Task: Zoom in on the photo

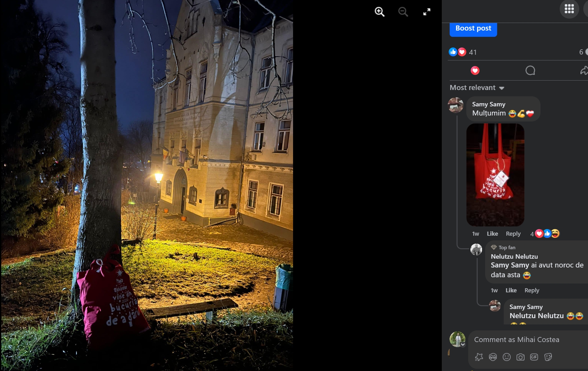Action: coord(380,12)
